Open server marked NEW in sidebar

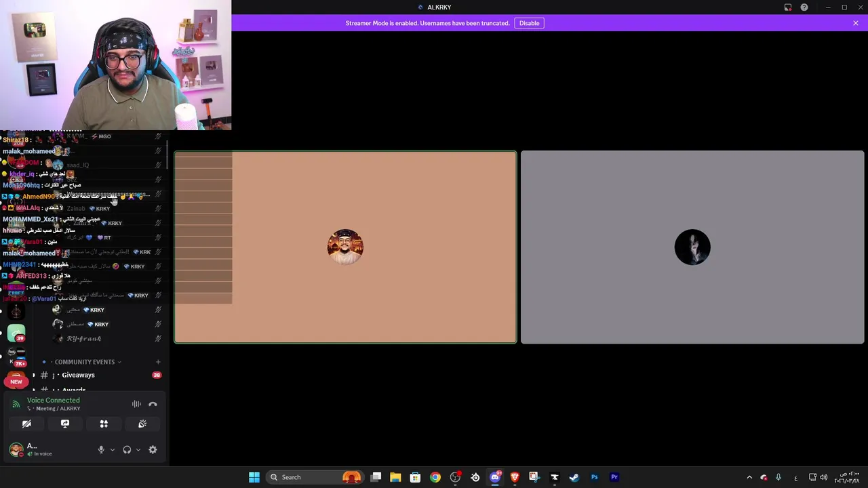point(16,380)
